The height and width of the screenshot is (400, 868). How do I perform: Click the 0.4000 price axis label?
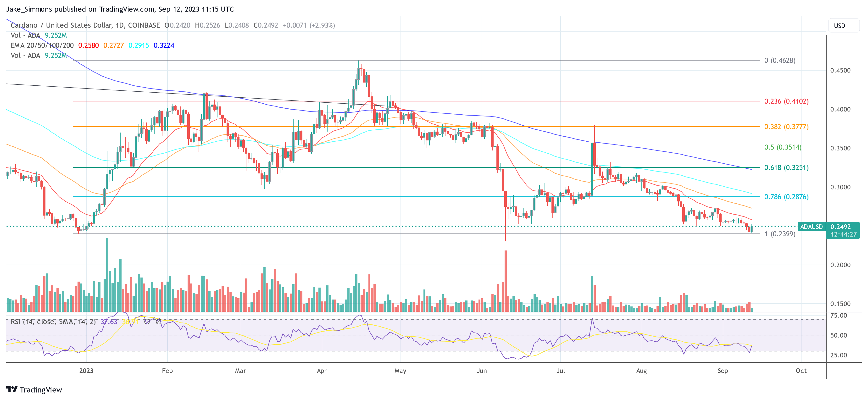click(840, 109)
